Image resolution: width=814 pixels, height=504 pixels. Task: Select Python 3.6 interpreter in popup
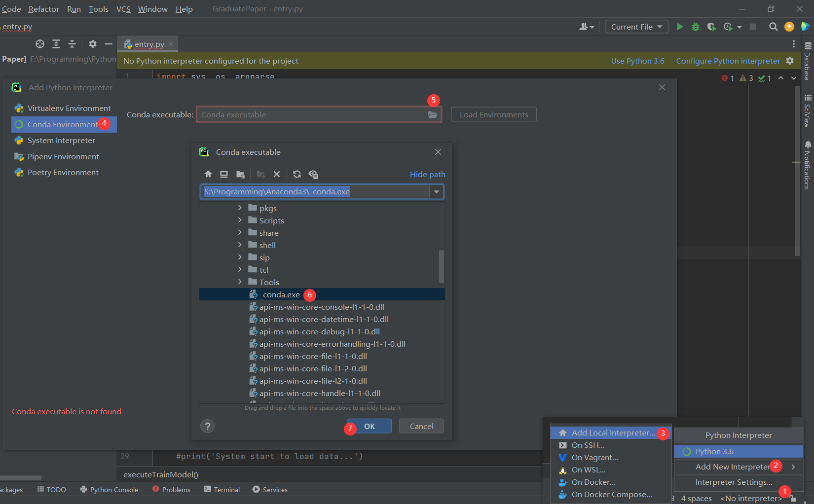pyautogui.click(x=739, y=451)
